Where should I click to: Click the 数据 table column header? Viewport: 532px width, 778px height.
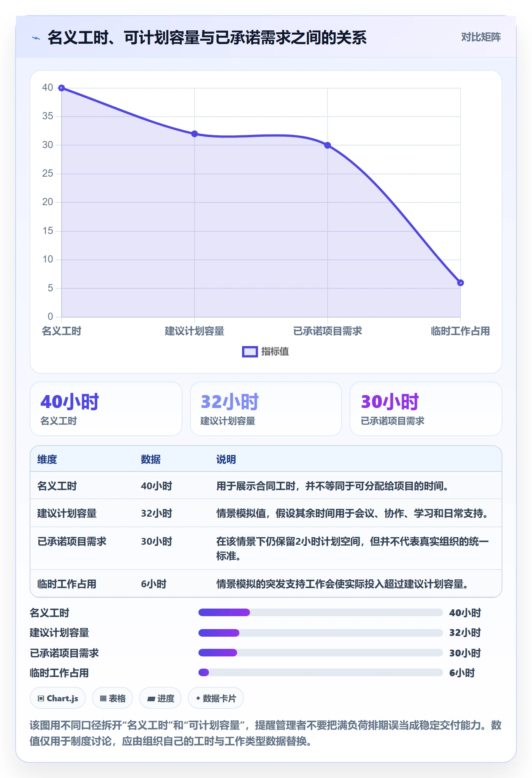click(x=151, y=459)
